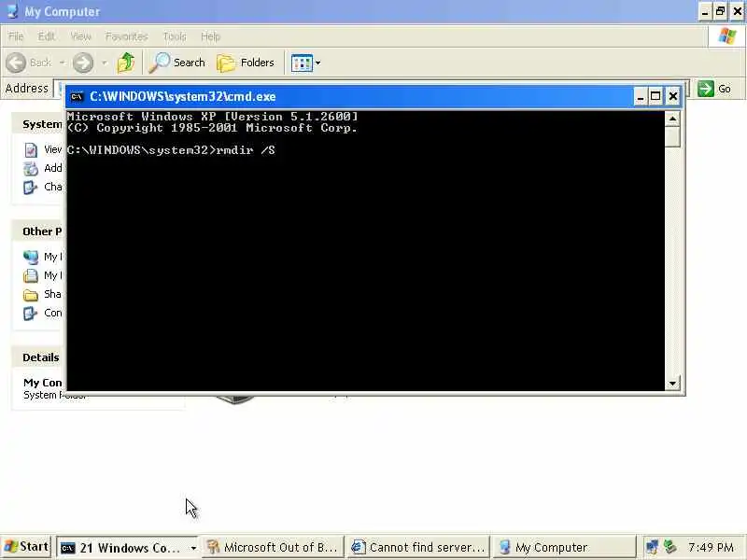This screenshot has height=560, width=747.
Task: Click 21 Windows Command taskbar group
Action: [x=128, y=548]
